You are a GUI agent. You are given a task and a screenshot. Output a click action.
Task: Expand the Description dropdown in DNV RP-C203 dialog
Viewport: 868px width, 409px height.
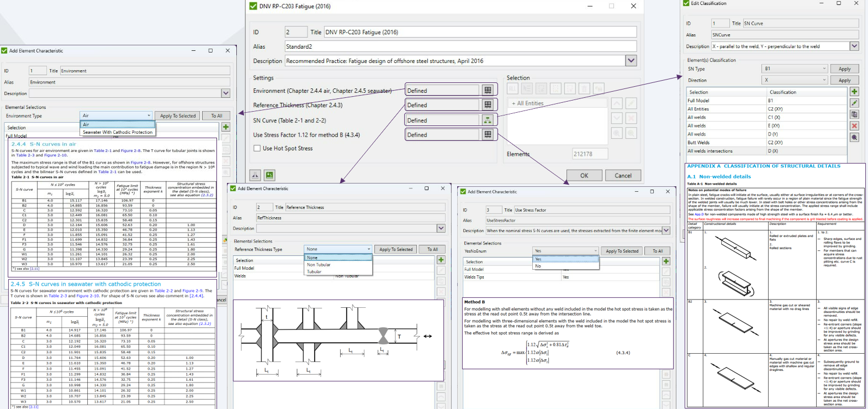pyautogui.click(x=631, y=61)
